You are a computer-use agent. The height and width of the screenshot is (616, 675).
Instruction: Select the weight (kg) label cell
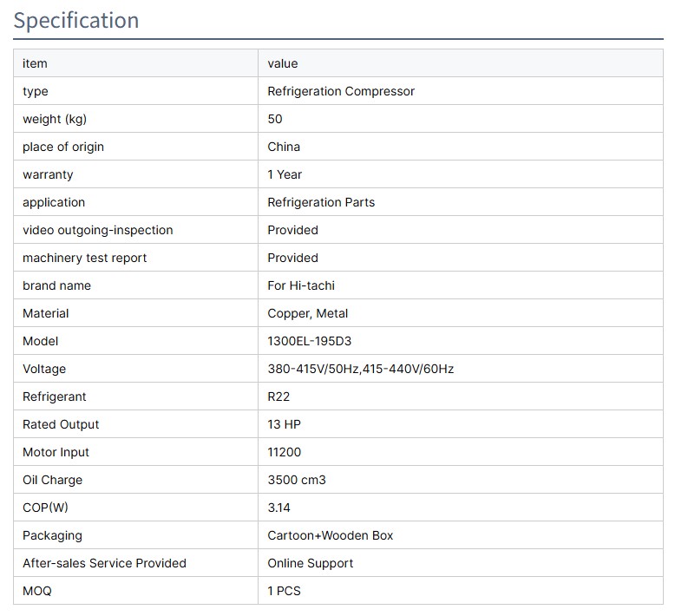pyautogui.click(x=55, y=119)
